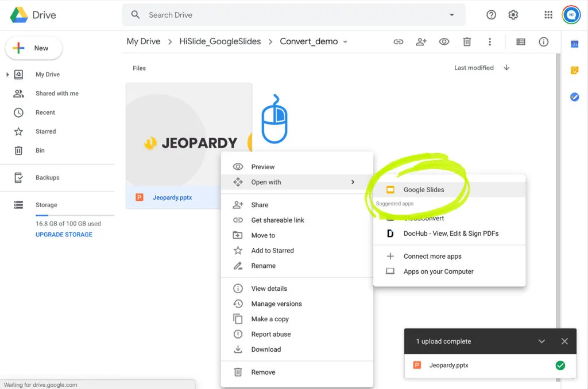
Task: Go to My Drive breadcrumb
Action: [143, 42]
